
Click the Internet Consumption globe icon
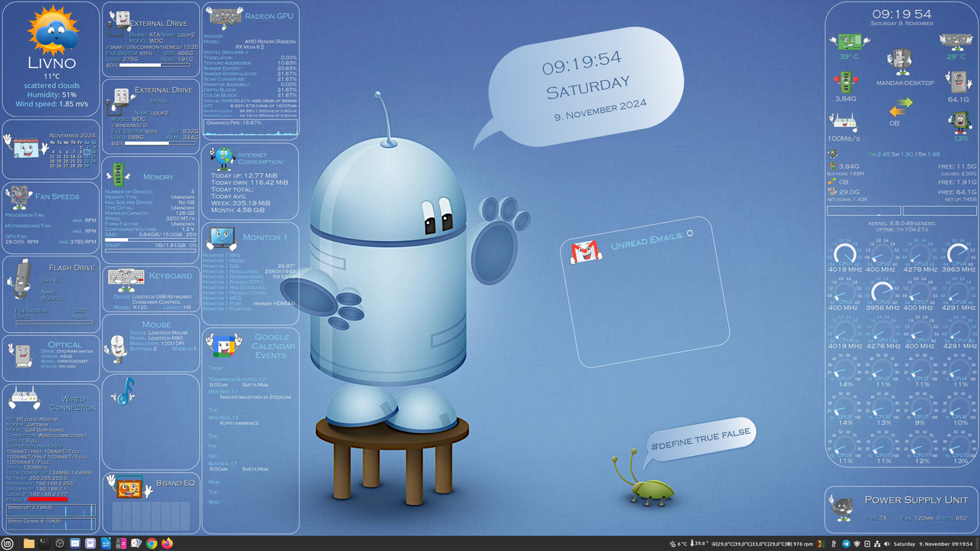click(223, 159)
